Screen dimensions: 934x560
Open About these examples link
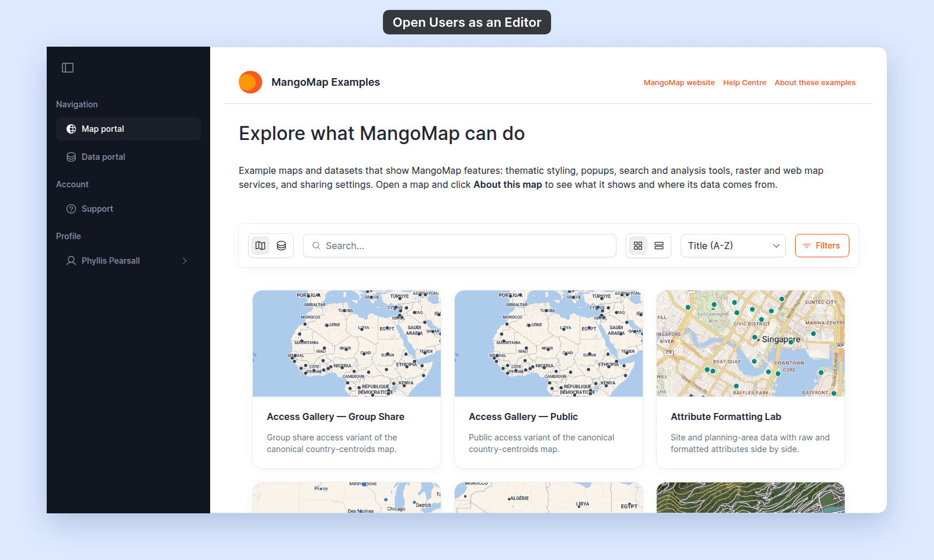[x=815, y=83]
